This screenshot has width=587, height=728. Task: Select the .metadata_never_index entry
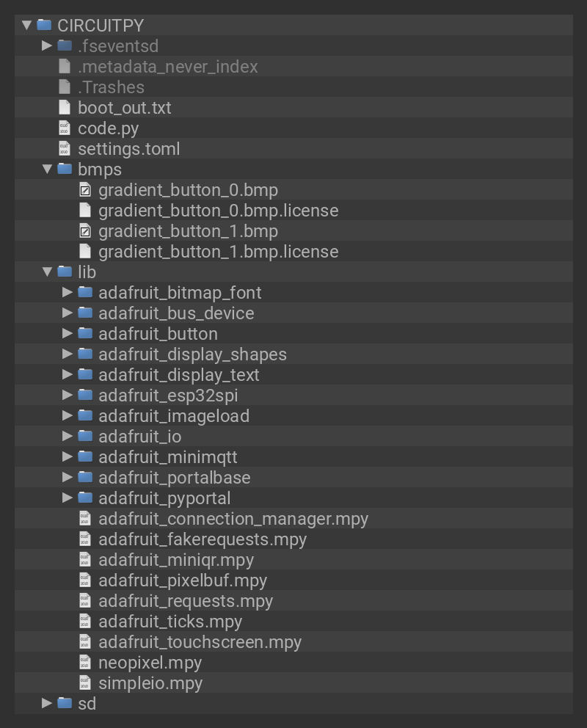[167, 67]
